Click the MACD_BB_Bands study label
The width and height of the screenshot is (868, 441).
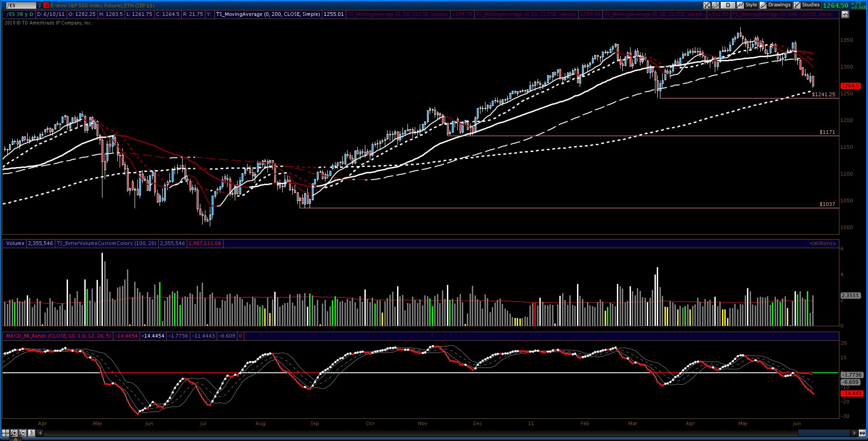pyautogui.click(x=58, y=336)
